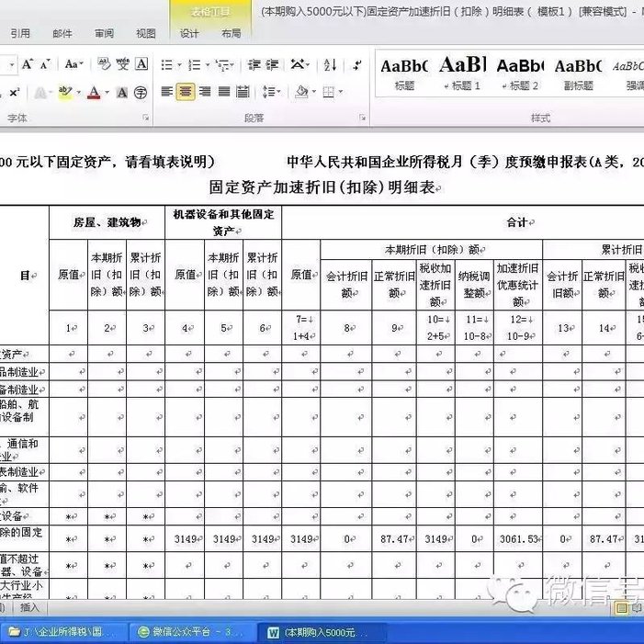Click the multilevel list icon
The width and height of the screenshot is (644, 644).
(x=223, y=65)
